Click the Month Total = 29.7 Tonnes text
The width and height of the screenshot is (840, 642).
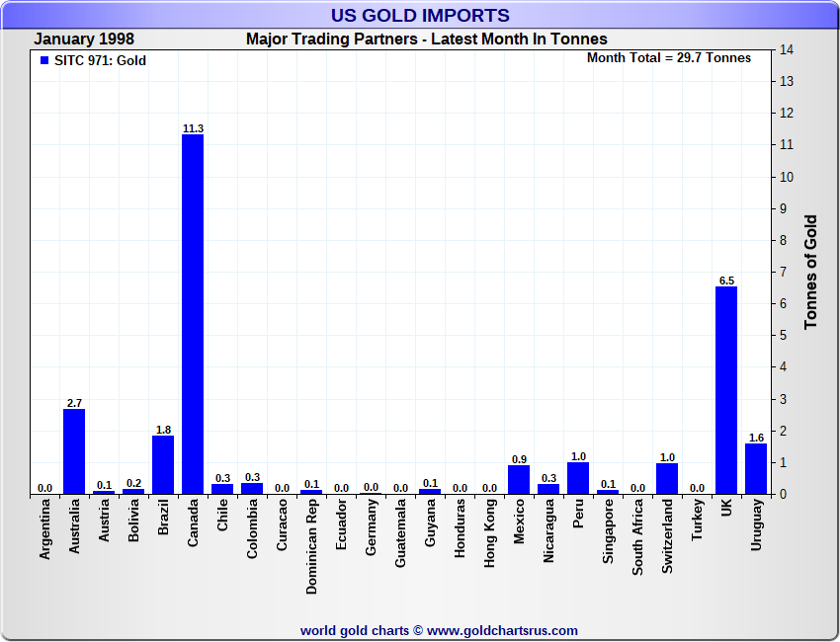(668, 58)
